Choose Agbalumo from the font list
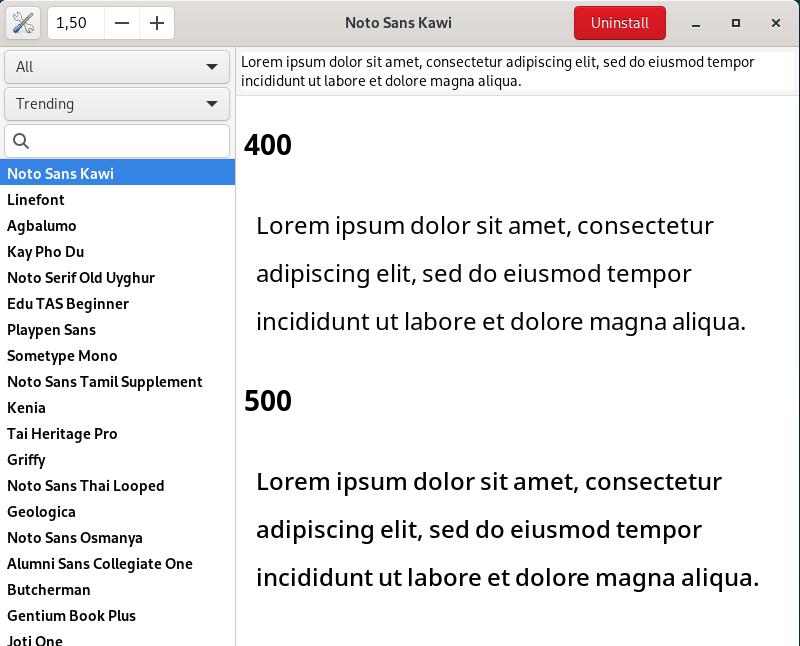 [x=117, y=226]
